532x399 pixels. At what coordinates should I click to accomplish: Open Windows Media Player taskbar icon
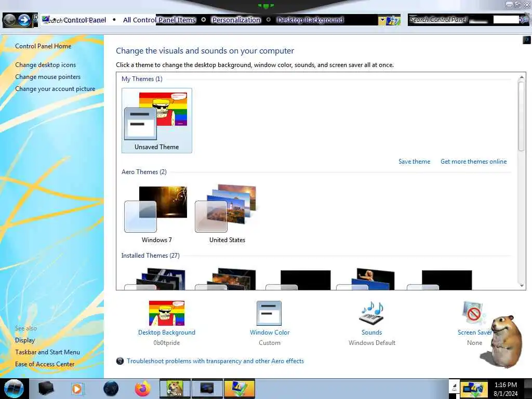click(77, 389)
